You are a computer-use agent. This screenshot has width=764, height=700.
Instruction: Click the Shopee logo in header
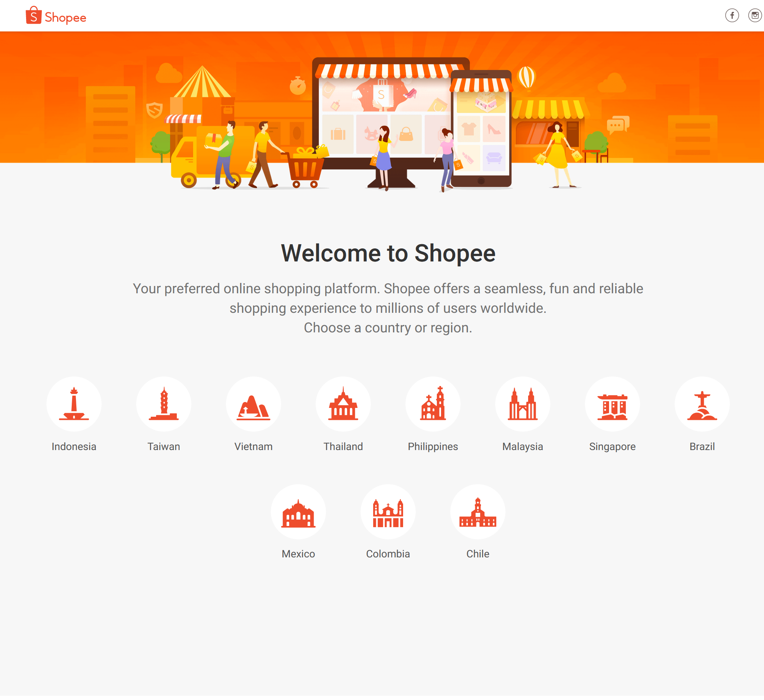(x=56, y=16)
